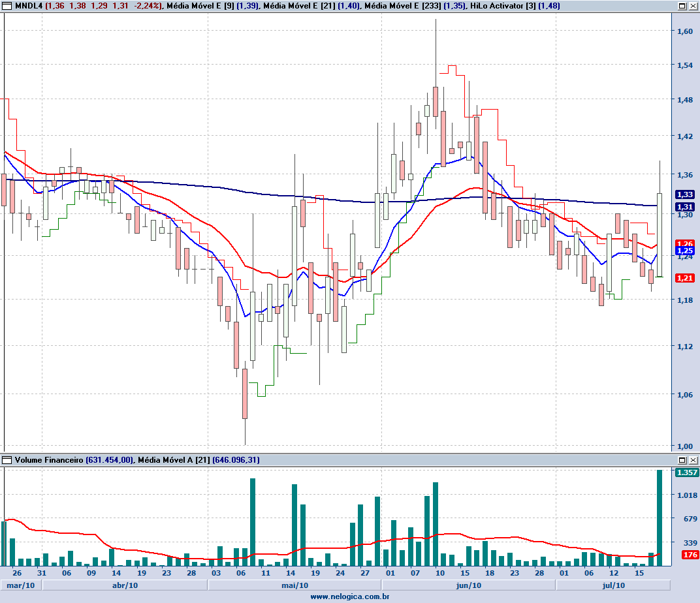Click the 176 red volume average tag
This screenshot has height=603, width=700.
click(x=690, y=555)
